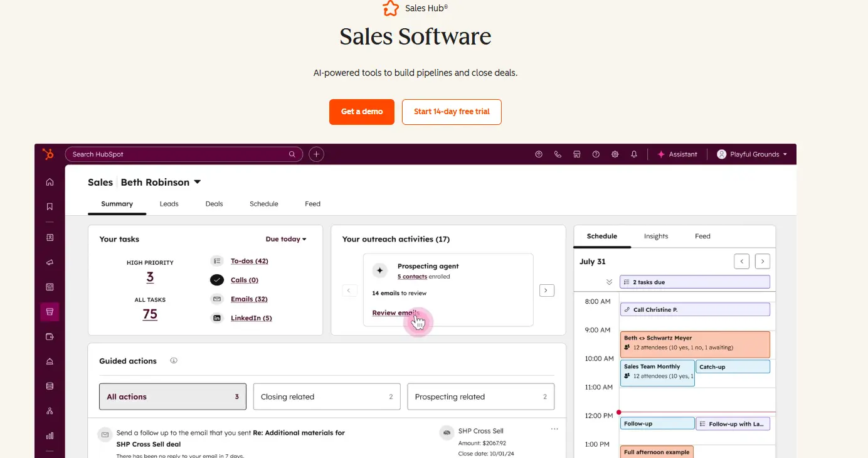The width and height of the screenshot is (868, 458).
Task: Open the Marketing megaphone sidebar icon
Action: coord(50,262)
